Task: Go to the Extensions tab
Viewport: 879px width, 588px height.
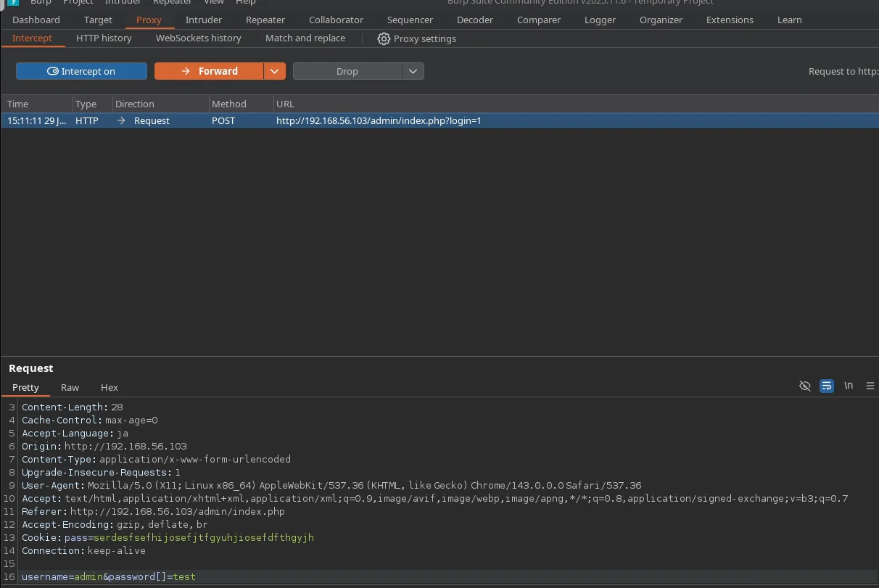Action: pyautogui.click(x=730, y=20)
